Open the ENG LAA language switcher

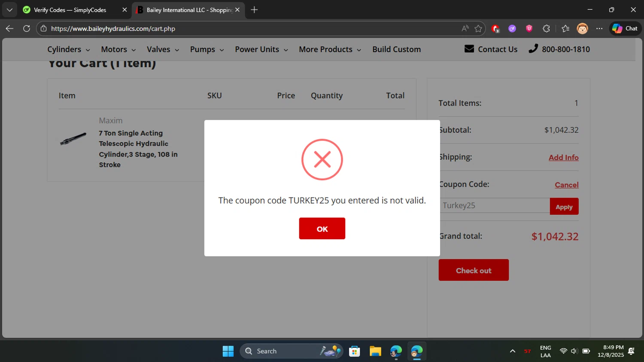[546, 351]
